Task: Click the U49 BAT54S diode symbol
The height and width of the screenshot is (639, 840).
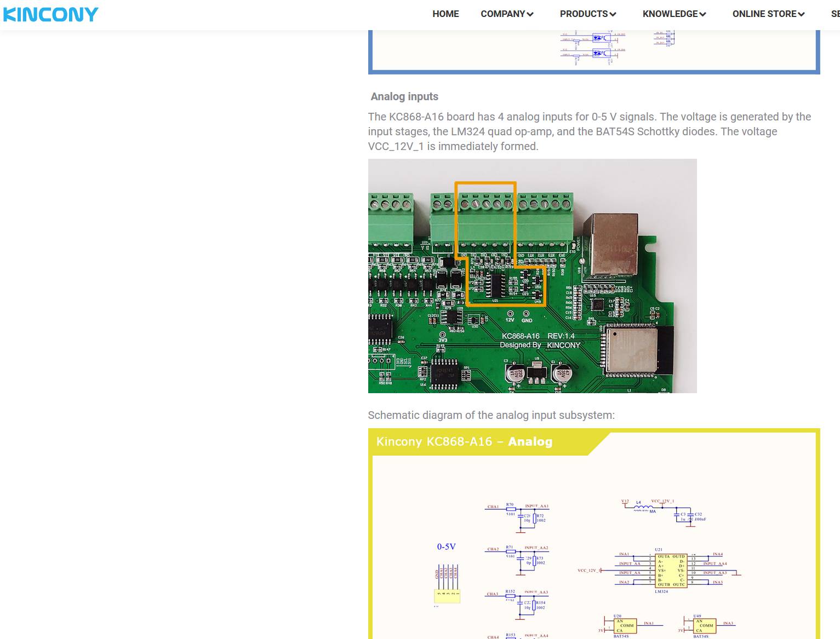Action: 704,625
